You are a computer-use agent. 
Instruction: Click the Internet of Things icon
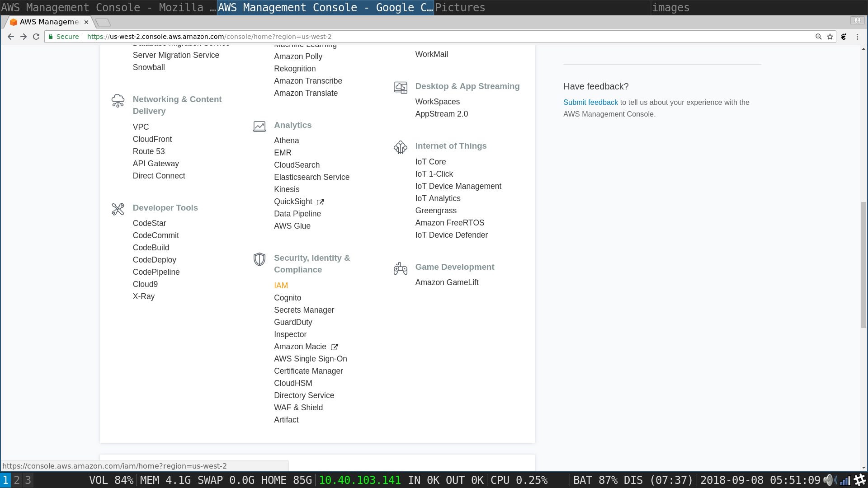pyautogui.click(x=401, y=147)
